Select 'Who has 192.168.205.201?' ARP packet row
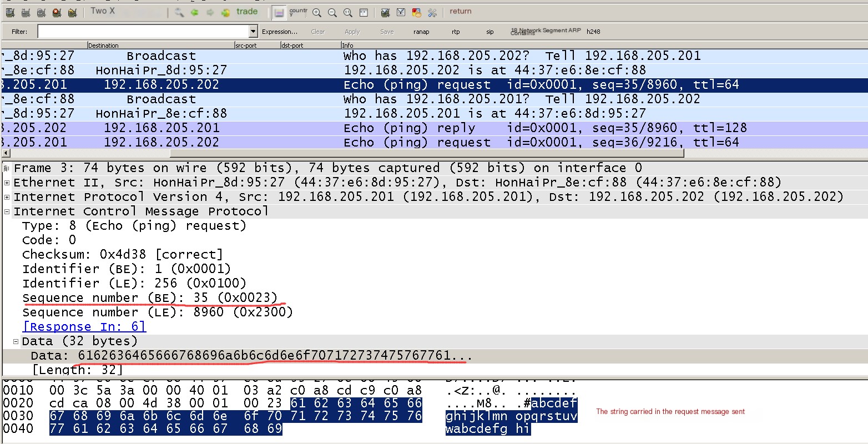Viewport: 868px width, 444px height. coord(434,99)
